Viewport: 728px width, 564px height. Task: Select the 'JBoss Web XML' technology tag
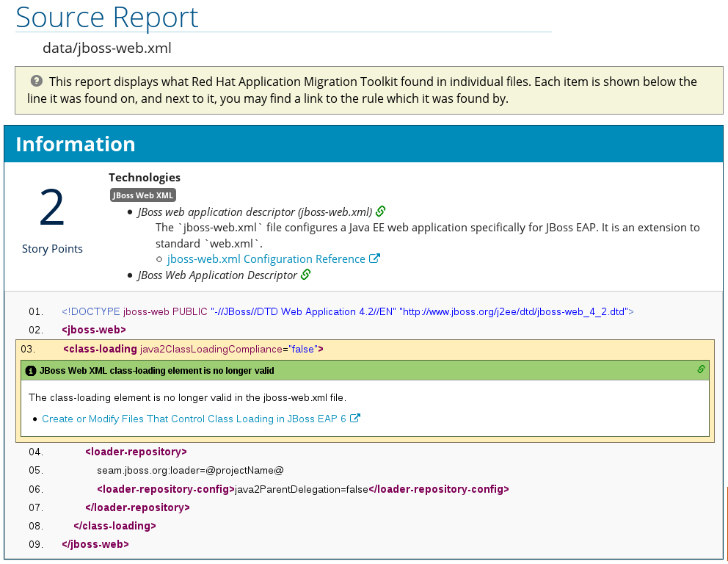[x=143, y=195]
